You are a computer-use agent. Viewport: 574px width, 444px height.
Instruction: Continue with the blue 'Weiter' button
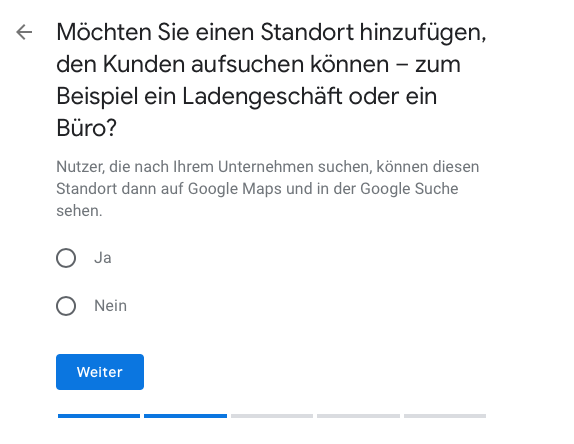click(x=100, y=372)
